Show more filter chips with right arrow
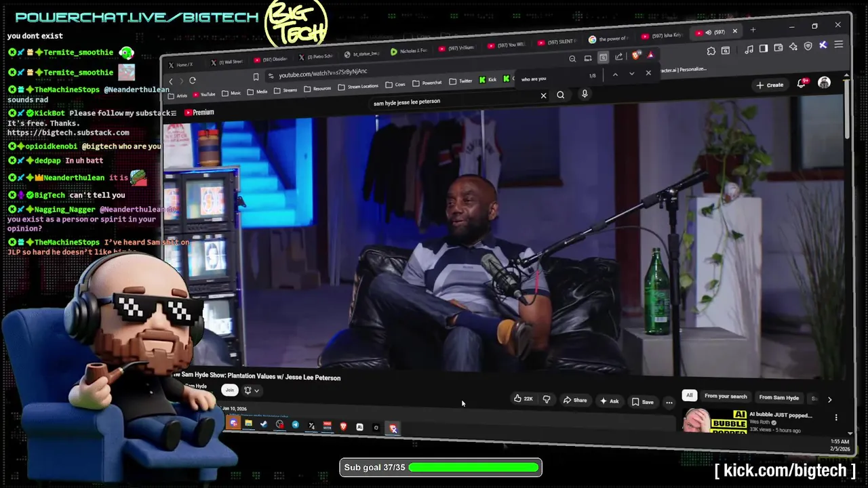868x488 pixels. (x=829, y=400)
